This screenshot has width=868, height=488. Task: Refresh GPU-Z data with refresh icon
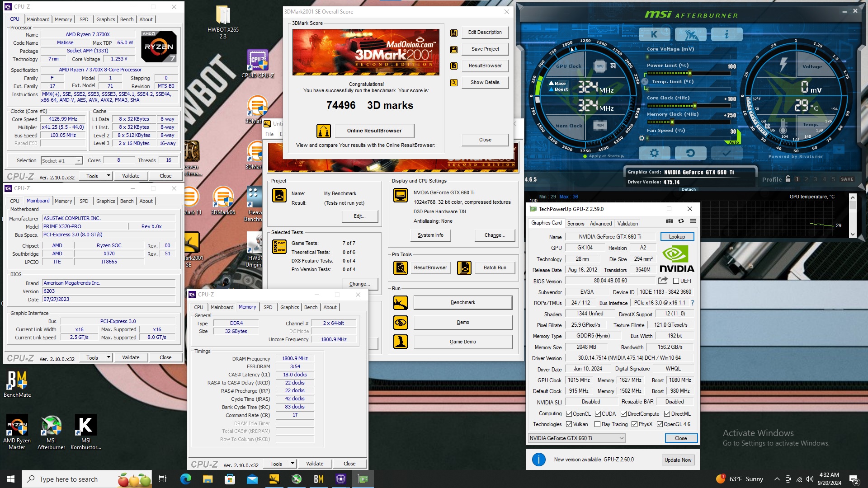point(681,221)
